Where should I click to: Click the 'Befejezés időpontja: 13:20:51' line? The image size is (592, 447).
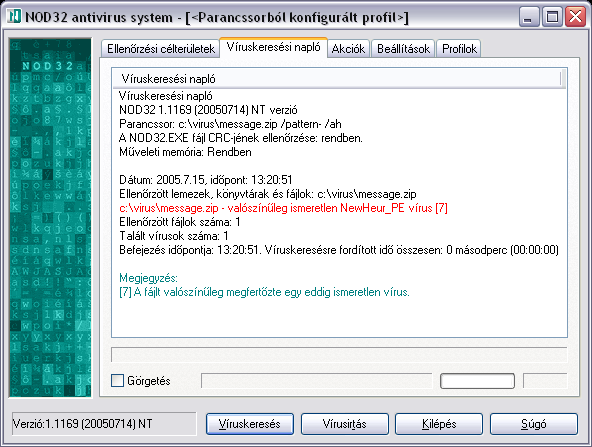[339, 250]
